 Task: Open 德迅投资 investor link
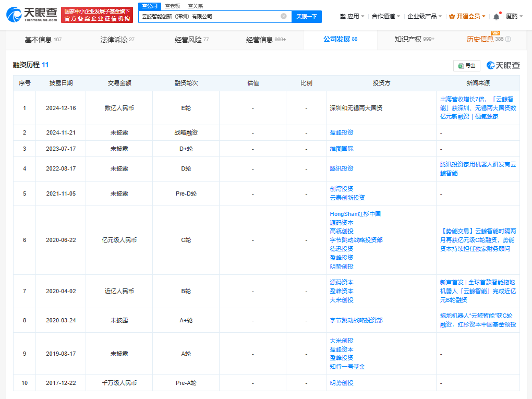click(342, 249)
